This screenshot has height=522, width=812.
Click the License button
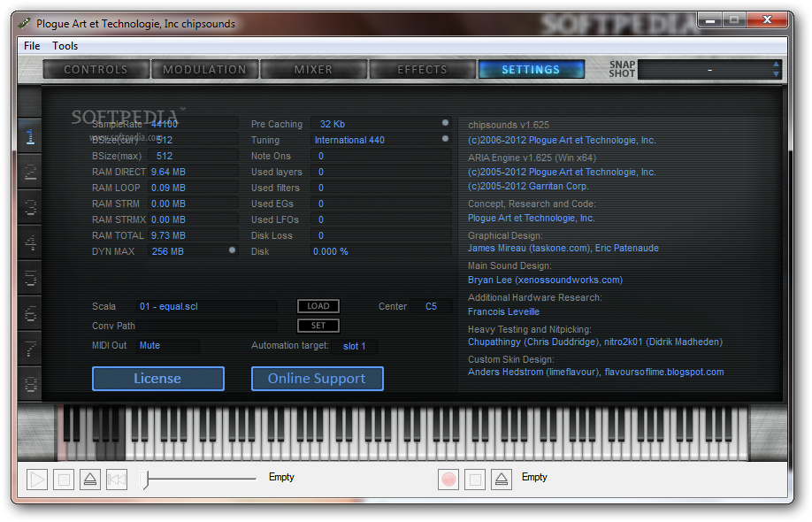pos(158,379)
